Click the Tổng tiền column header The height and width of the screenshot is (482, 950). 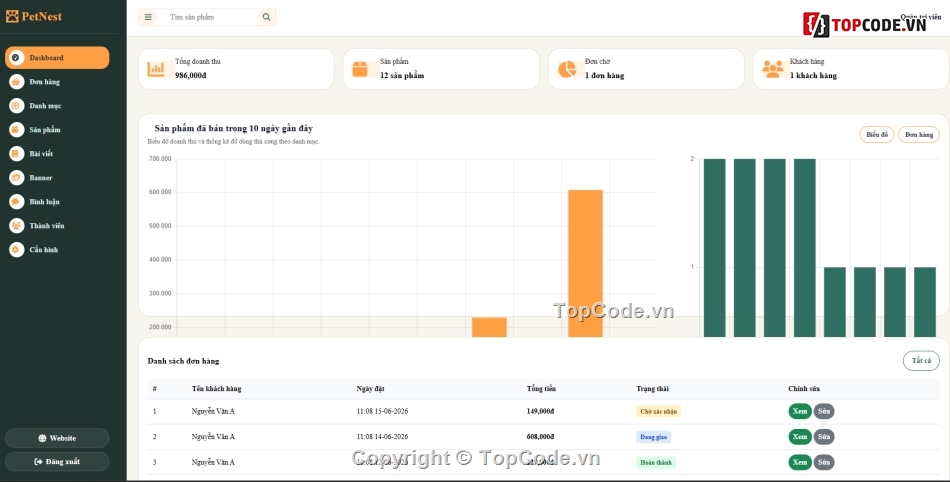pos(541,389)
